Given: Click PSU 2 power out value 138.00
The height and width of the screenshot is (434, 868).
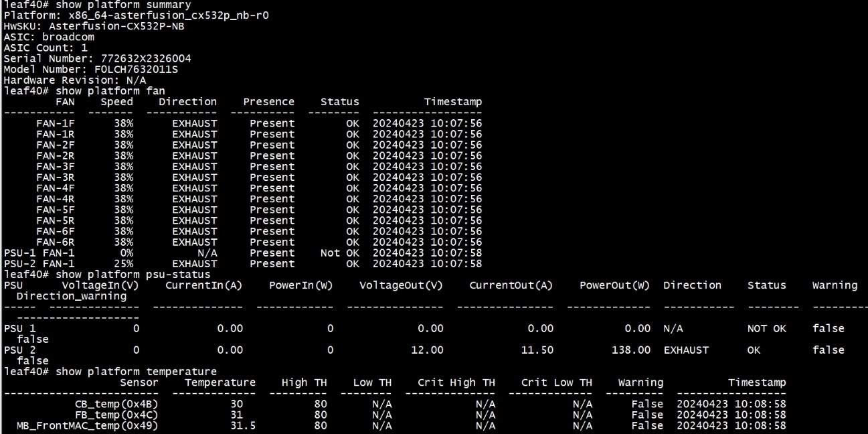Looking at the screenshot, I should pos(631,350).
